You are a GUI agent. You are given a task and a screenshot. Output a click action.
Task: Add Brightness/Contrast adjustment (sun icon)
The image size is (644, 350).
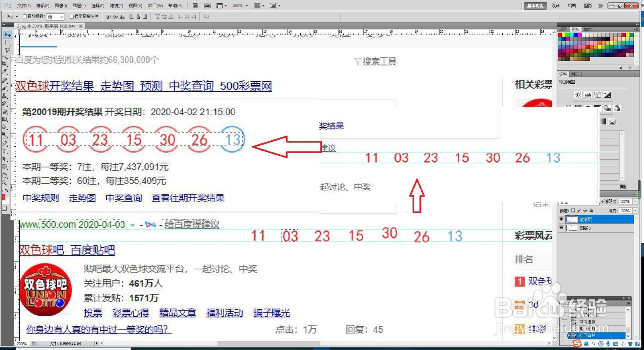click(578, 95)
